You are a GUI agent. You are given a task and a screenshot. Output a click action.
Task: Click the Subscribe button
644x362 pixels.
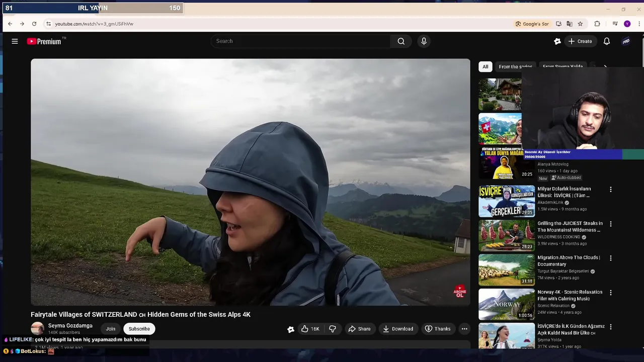(x=139, y=329)
